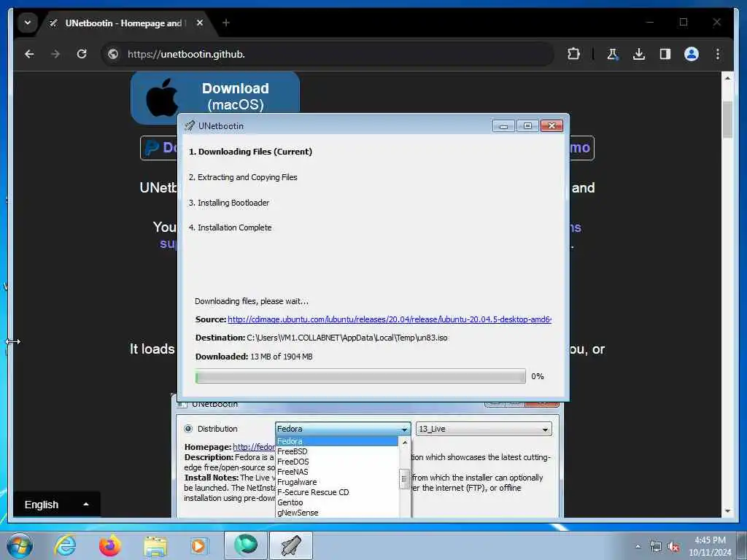
Task: Click the muted volume tray icon
Action: [673, 547]
